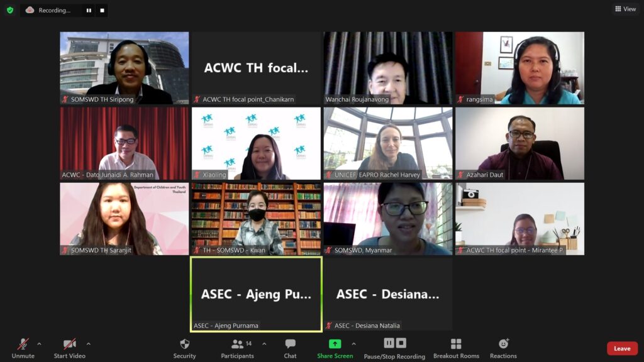Expand share options arrow beside Share Screen
This screenshot has height=362, width=644.
[x=353, y=344]
